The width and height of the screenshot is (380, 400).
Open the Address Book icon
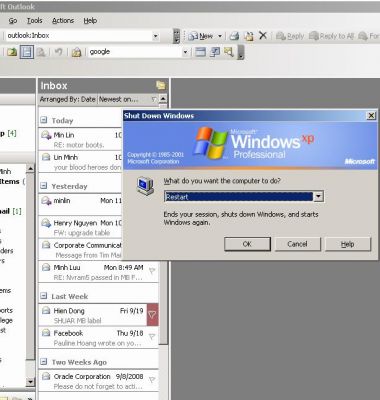(76, 52)
